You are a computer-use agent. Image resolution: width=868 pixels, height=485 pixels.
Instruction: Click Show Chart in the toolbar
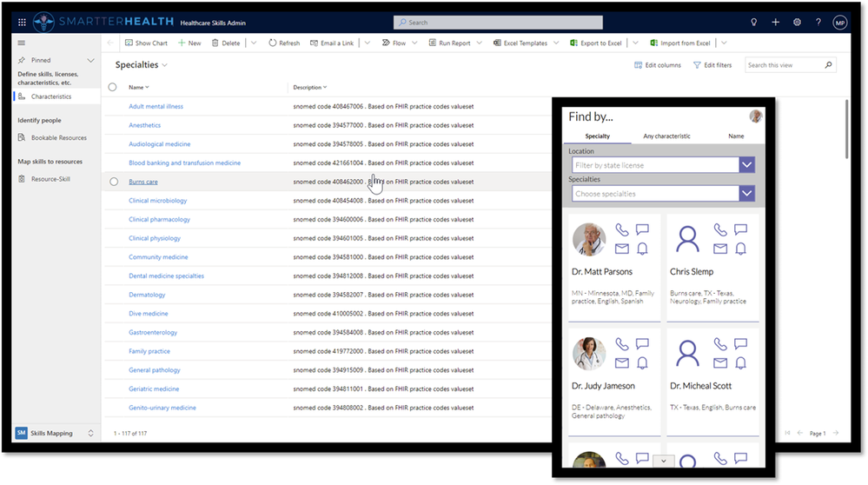pyautogui.click(x=146, y=43)
